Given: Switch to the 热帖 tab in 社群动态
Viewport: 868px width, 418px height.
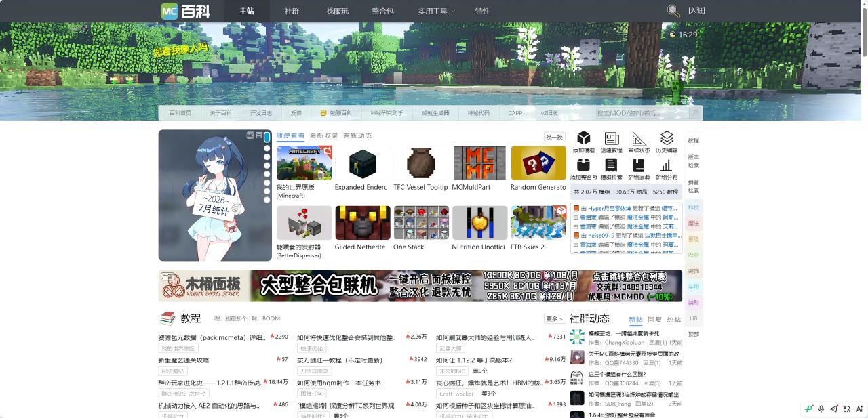Looking at the screenshot, I should click(674, 320).
